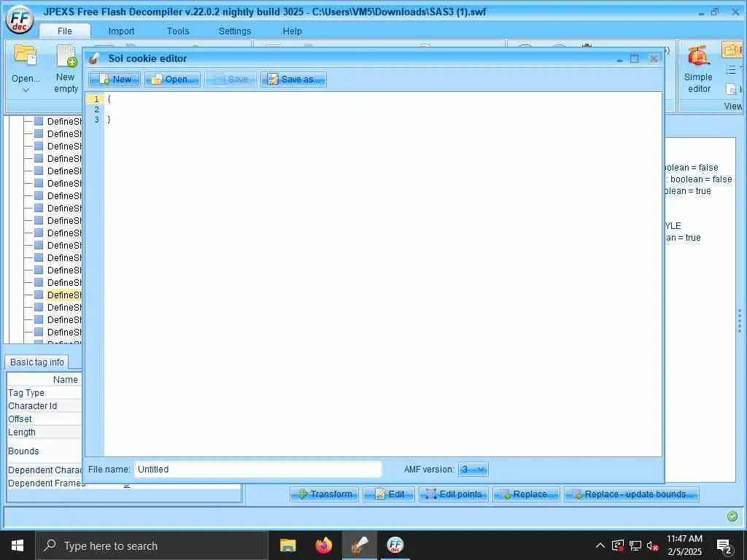Show hidden system tray icons

pyautogui.click(x=600, y=545)
